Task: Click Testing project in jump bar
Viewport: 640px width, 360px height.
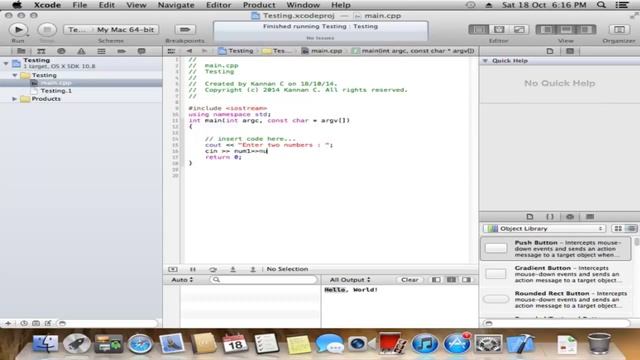Action: point(236,51)
